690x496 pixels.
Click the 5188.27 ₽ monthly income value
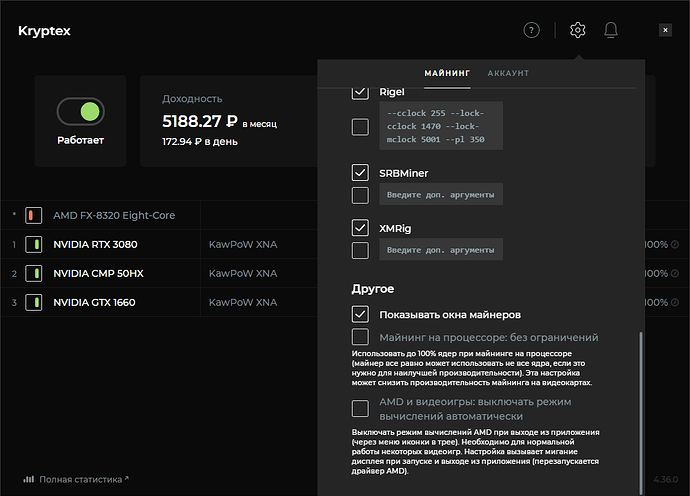200,121
